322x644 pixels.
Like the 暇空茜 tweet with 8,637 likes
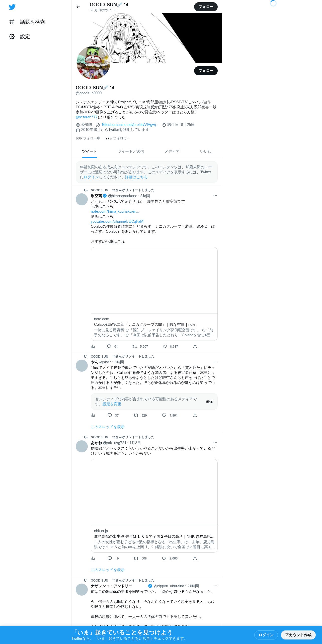165,346
